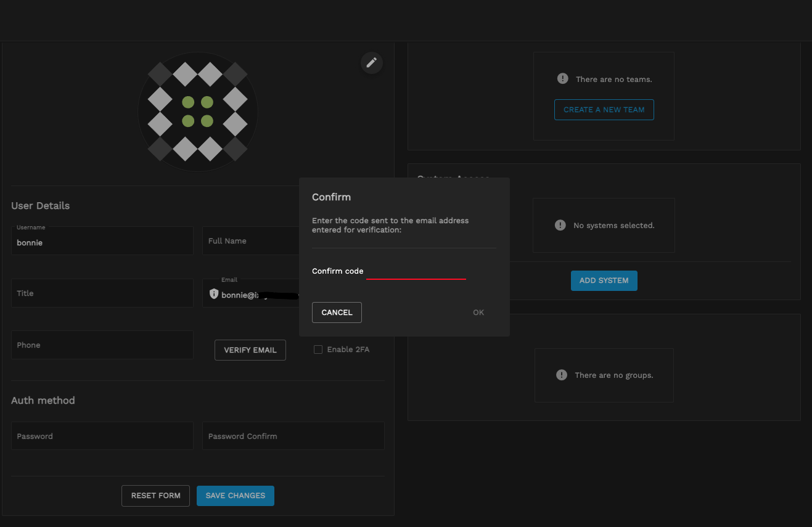This screenshot has height=527, width=812.
Task: Click the alert icon next to 'There are no teams'
Action: pos(562,79)
